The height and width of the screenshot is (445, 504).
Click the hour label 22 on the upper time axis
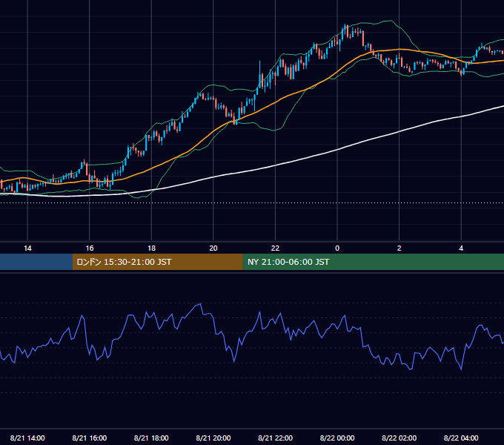tap(275, 248)
